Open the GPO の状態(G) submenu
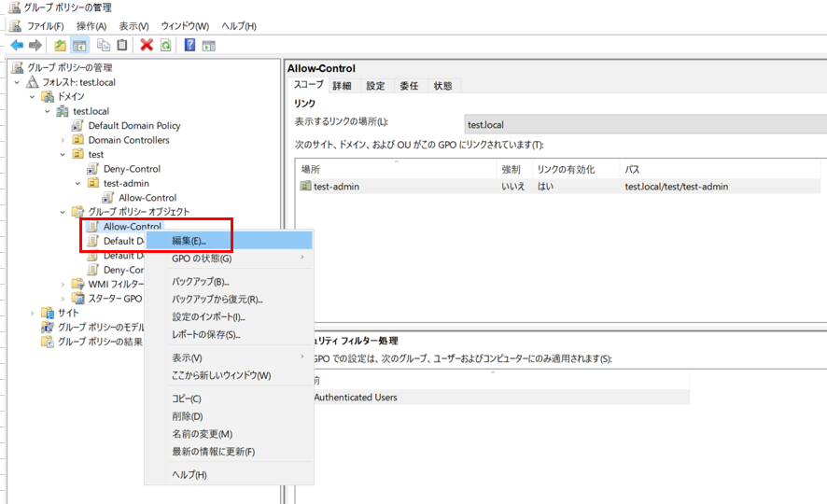The image size is (827, 504). (x=229, y=259)
